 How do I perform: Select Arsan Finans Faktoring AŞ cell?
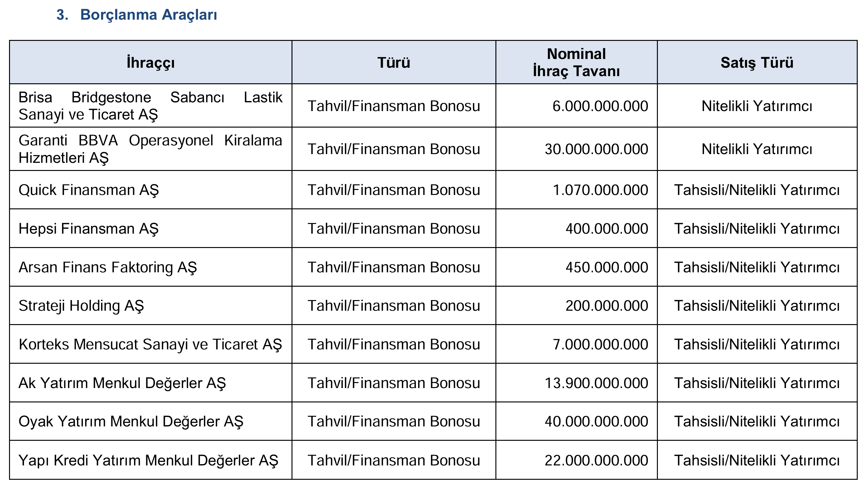click(151, 267)
